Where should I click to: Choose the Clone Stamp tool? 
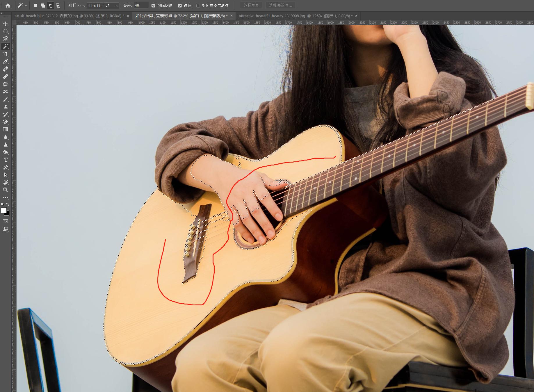coord(5,107)
